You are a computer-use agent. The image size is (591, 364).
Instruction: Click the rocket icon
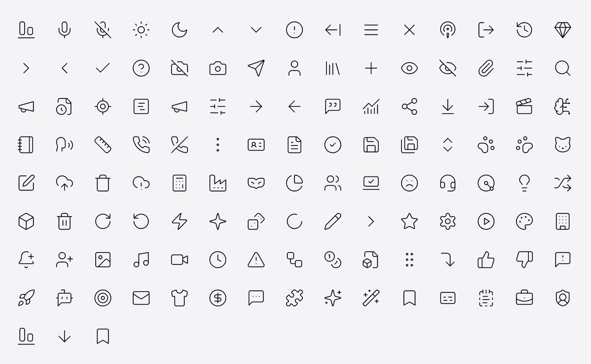pos(26,298)
